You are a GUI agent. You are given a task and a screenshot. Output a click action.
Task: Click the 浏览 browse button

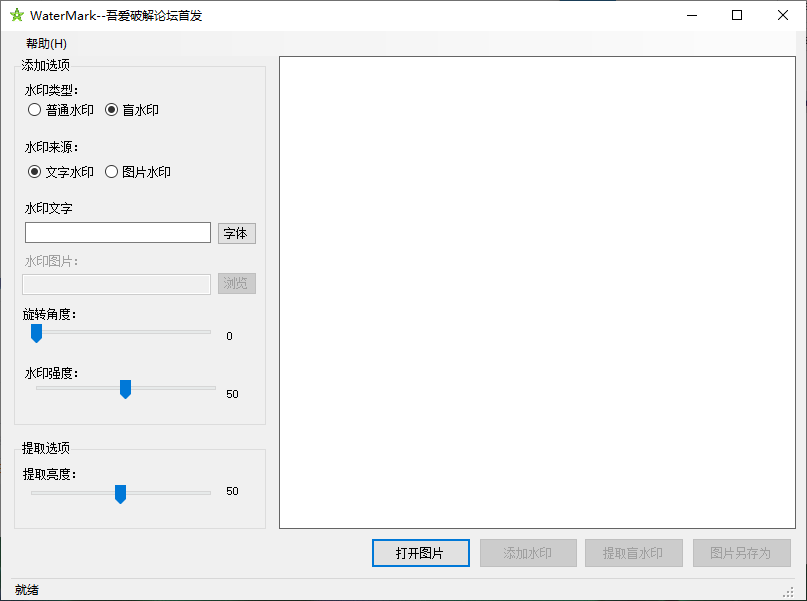click(236, 283)
